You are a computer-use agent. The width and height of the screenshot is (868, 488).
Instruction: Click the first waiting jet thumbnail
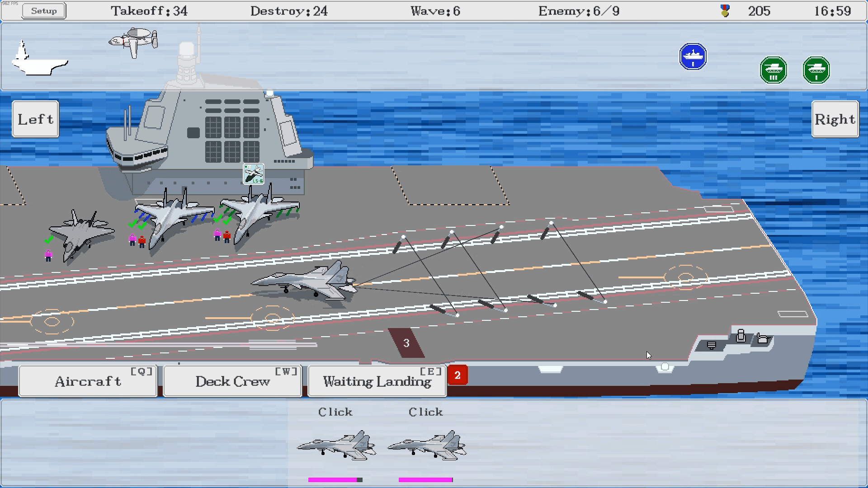tap(336, 445)
